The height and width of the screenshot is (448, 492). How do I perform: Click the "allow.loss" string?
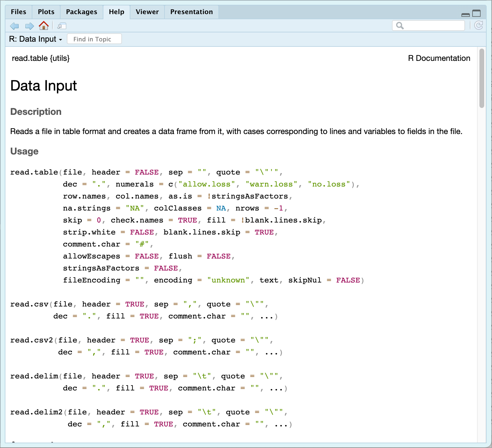pos(207,184)
